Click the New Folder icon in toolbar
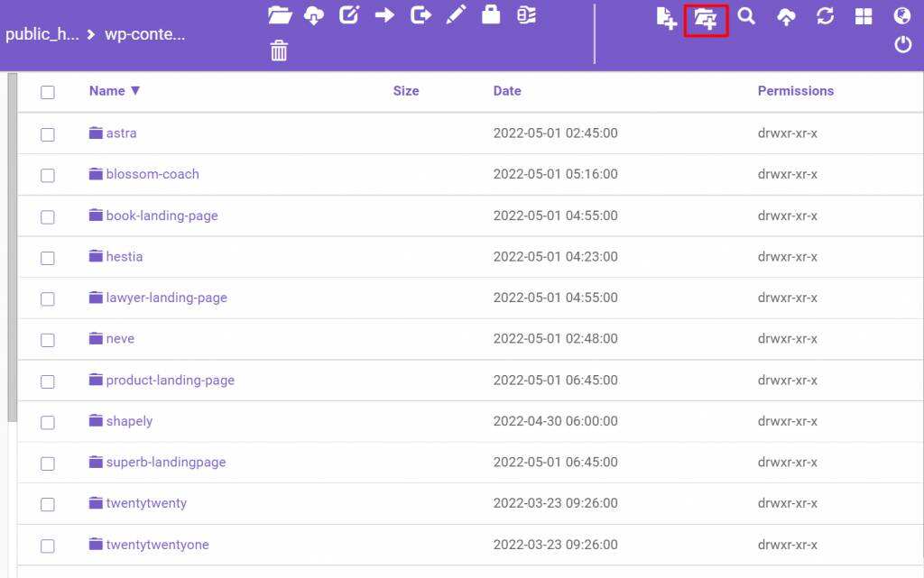This screenshot has width=924, height=578. click(x=706, y=18)
